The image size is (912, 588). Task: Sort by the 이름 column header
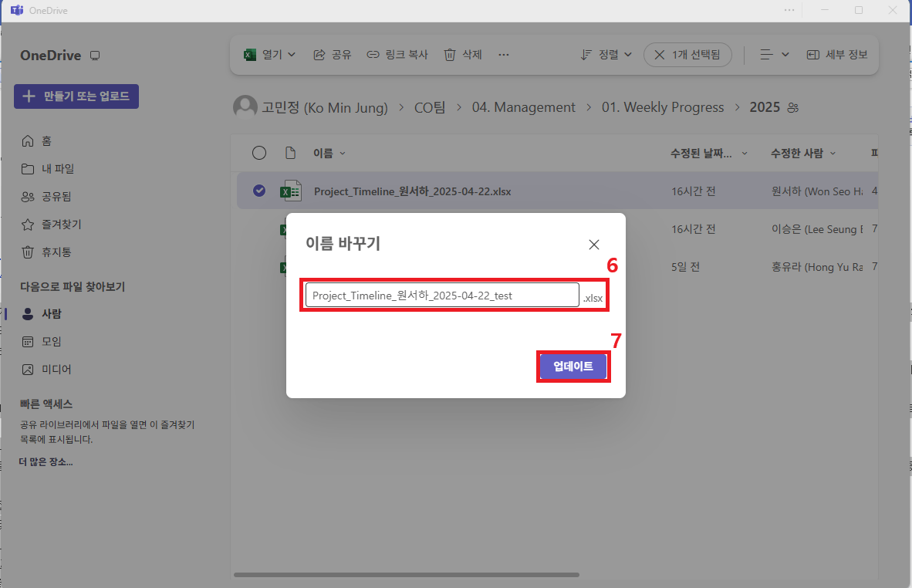pyautogui.click(x=329, y=153)
